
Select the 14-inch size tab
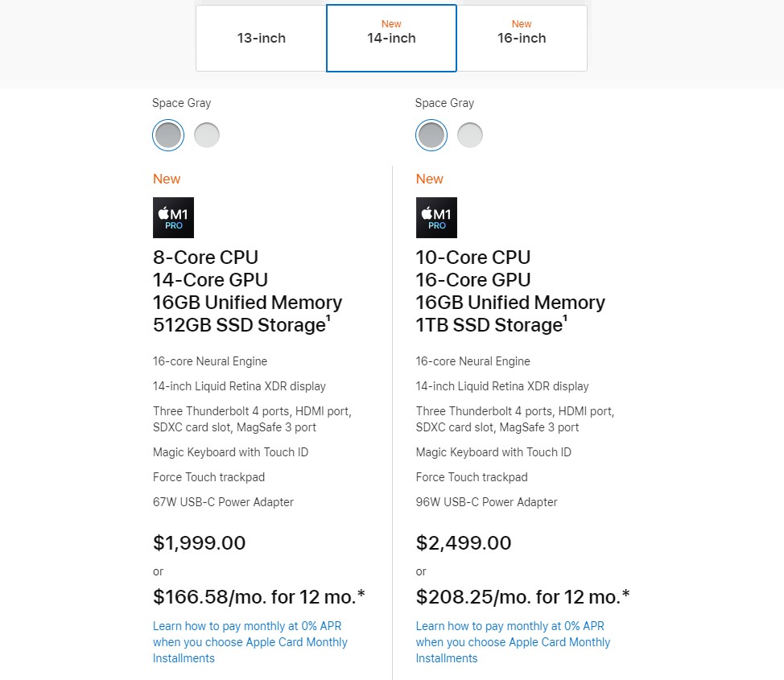pyautogui.click(x=391, y=39)
